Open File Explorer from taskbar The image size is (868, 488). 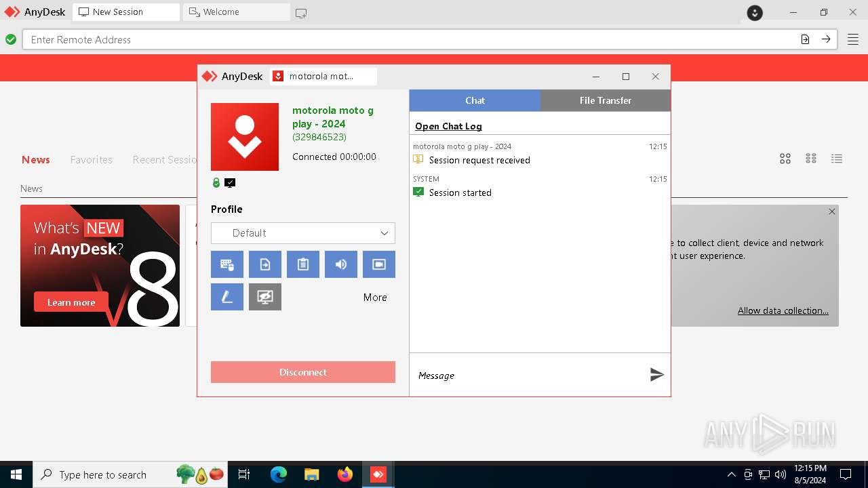[x=311, y=474]
